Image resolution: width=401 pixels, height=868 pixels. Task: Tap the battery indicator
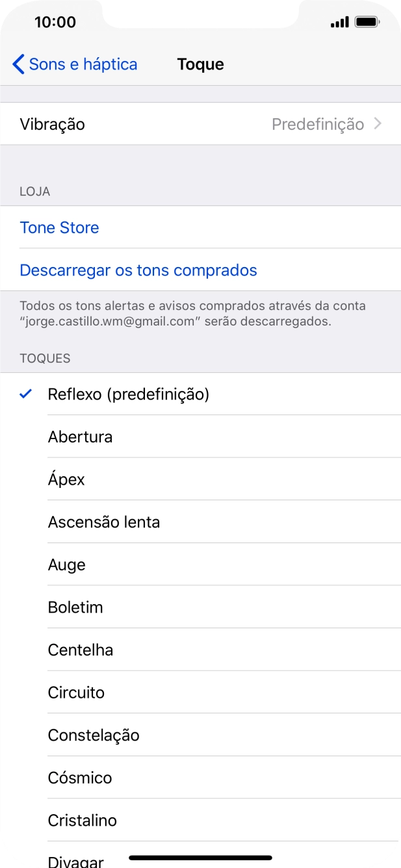(365, 20)
